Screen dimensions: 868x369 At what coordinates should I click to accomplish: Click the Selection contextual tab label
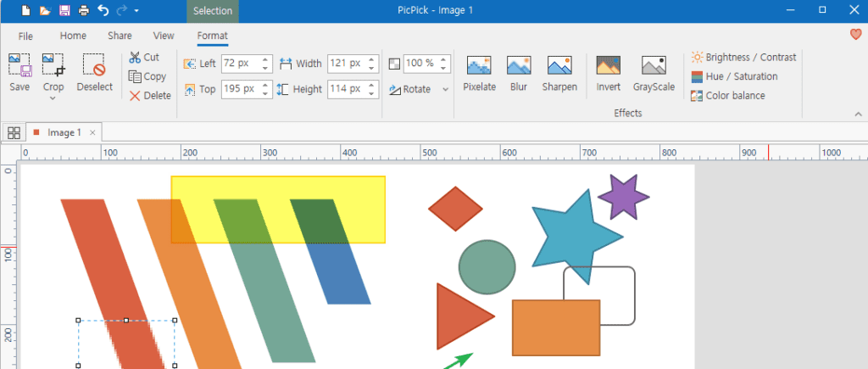[213, 11]
